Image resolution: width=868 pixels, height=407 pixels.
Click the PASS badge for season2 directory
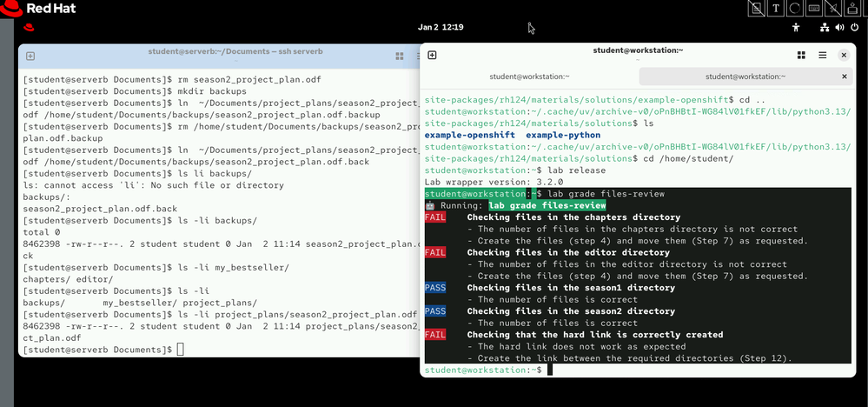pyautogui.click(x=435, y=311)
